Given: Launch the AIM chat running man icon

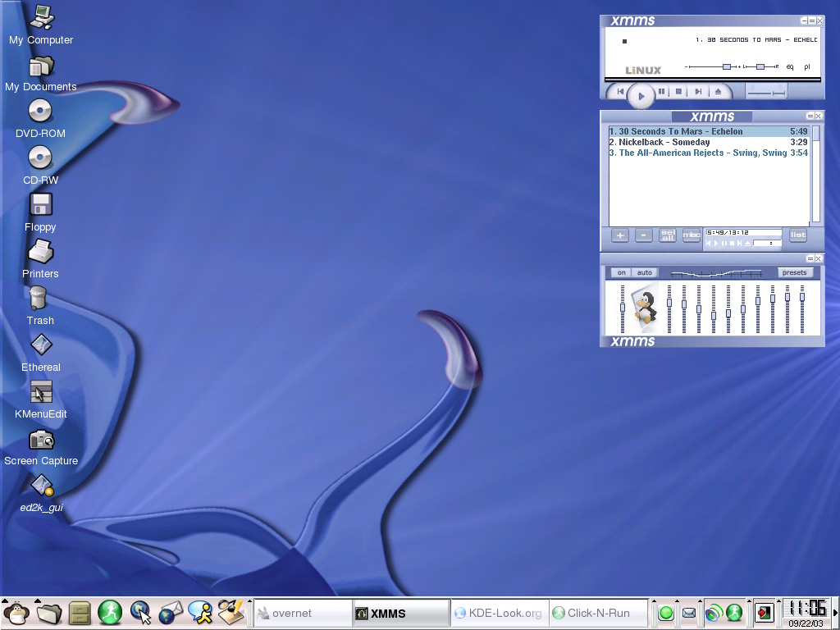Looking at the screenshot, I should click(x=200, y=612).
